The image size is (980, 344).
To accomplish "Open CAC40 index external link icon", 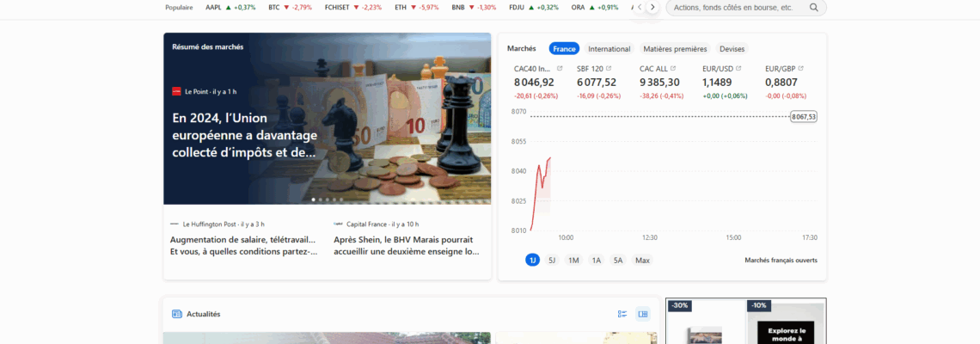I will coord(560,68).
